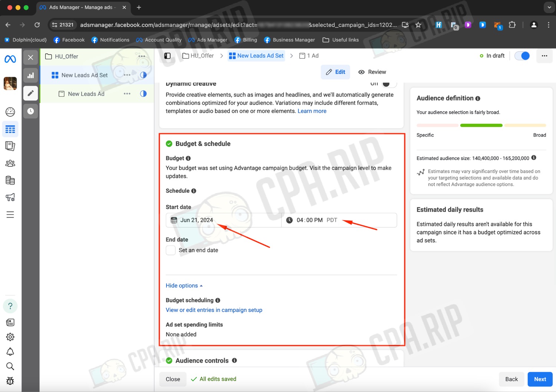556x392 pixels.
Task: Select New Leads Ad in tree
Action: pyautogui.click(x=86, y=94)
